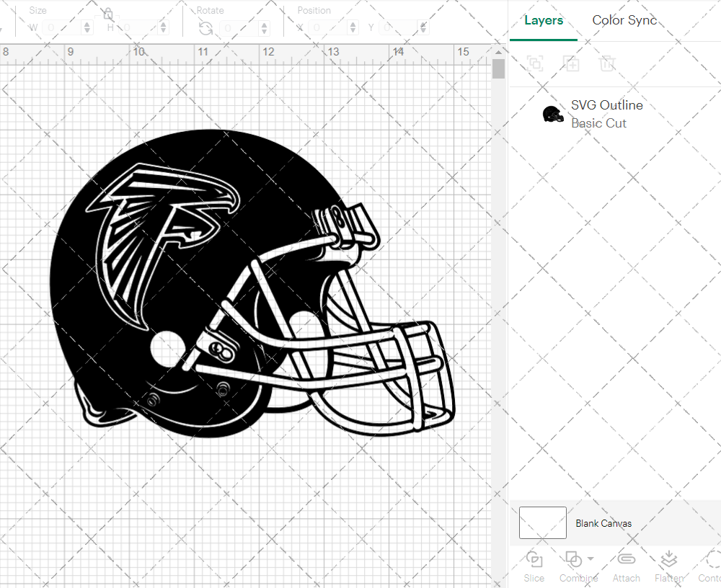The width and height of the screenshot is (721, 588).
Task: Duplicate layer using the duplicate icon
Action: click(572, 63)
